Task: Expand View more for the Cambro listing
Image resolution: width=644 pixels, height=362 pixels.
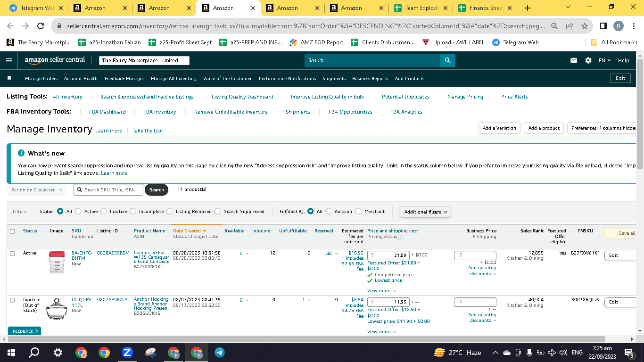Action: (382, 291)
